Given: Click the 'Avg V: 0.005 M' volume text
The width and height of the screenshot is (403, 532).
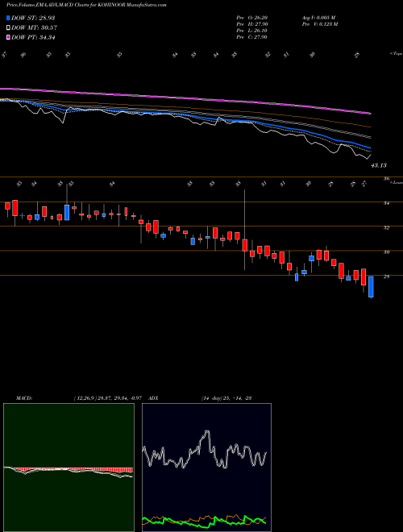Looking at the screenshot, I should click(x=318, y=18).
